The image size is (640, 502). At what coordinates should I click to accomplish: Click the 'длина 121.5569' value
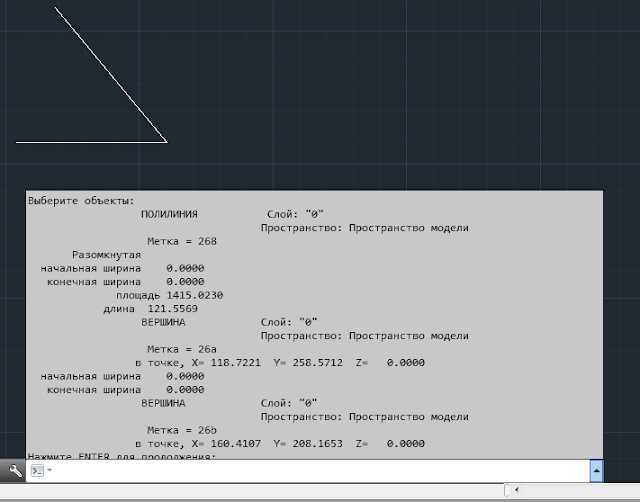pyautogui.click(x=150, y=309)
